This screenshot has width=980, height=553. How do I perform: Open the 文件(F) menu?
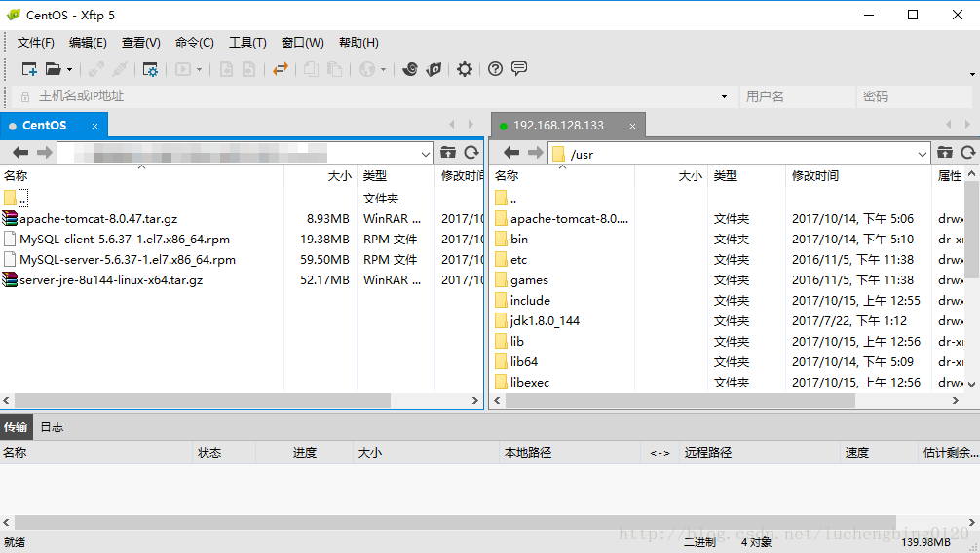[x=36, y=43]
